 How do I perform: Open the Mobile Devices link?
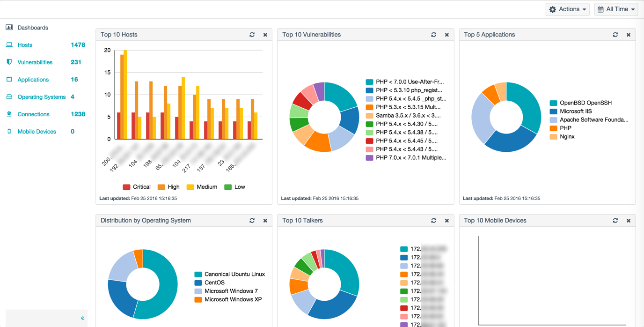[37, 132]
